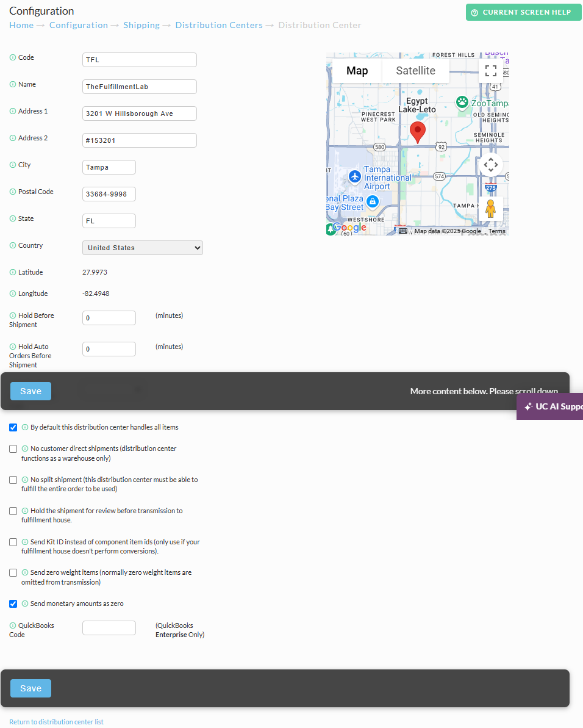Switch map to Satellite view

(415, 71)
